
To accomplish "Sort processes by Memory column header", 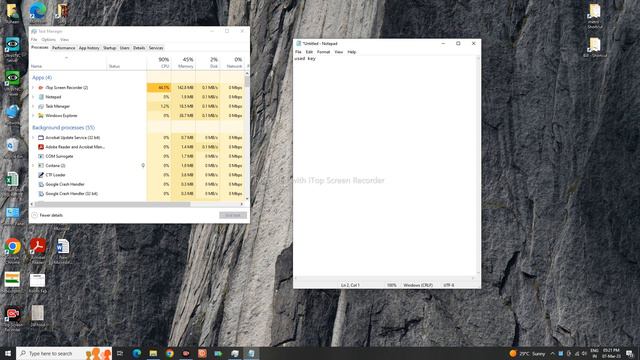I will [184, 62].
